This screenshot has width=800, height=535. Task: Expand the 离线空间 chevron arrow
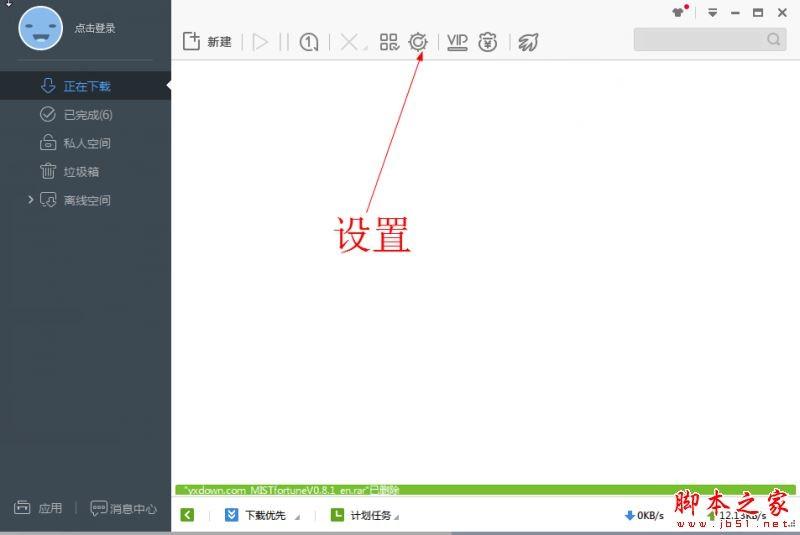pos(31,199)
